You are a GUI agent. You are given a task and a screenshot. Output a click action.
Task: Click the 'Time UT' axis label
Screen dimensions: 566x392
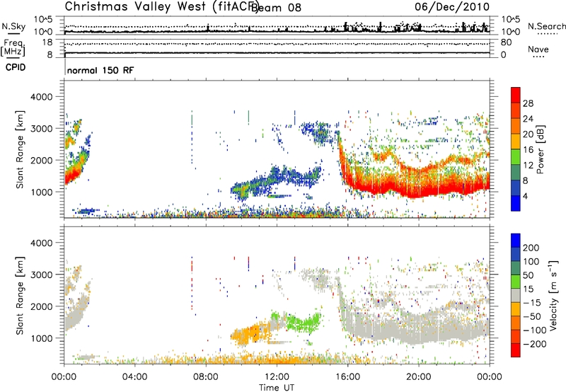pyautogui.click(x=277, y=388)
